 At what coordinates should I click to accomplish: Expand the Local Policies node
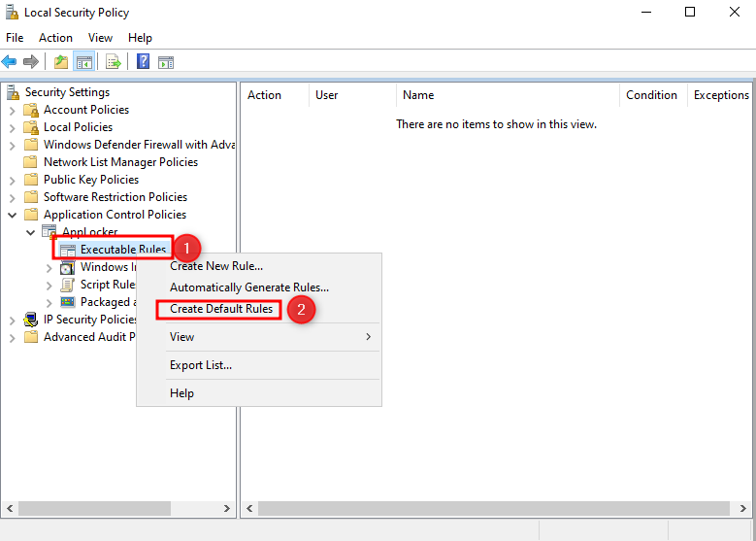(x=12, y=128)
